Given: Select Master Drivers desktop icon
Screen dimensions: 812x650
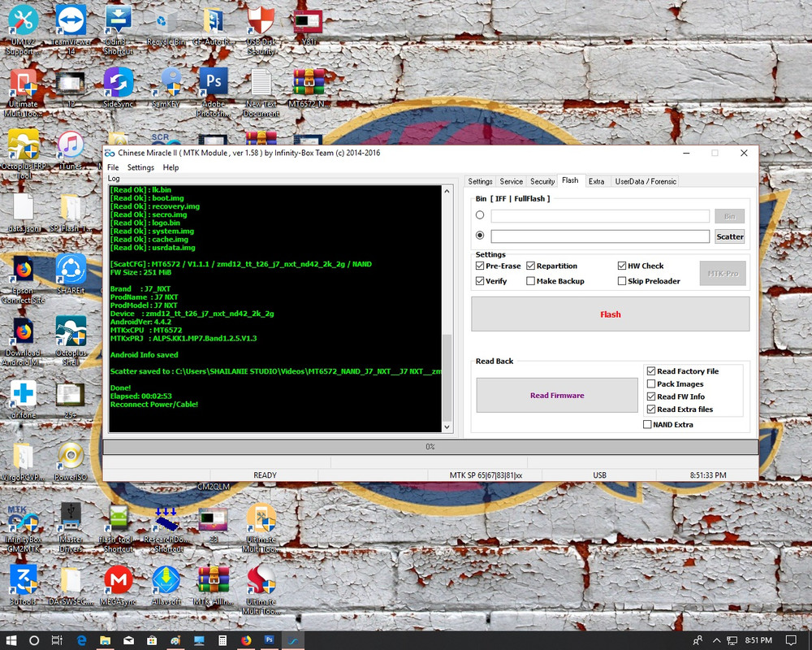Looking at the screenshot, I should click(x=71, y=527).
